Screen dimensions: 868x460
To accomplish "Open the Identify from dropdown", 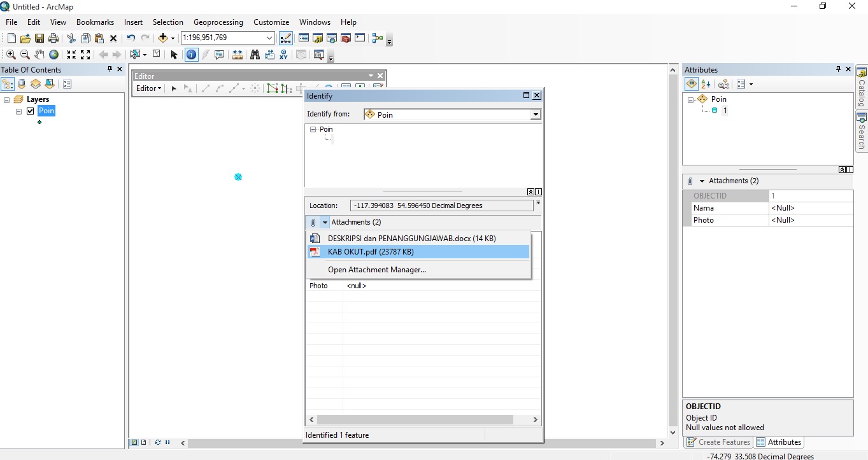I will (x=536, y=114).
